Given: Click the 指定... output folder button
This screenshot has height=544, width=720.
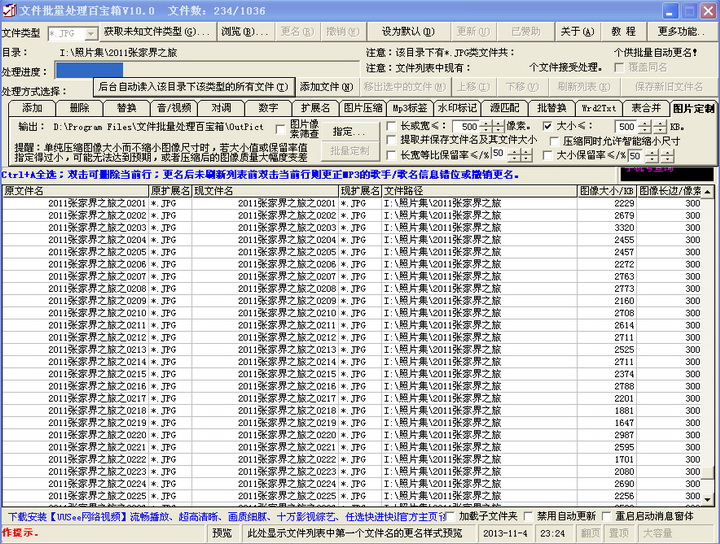Looking at the screenshot, I should click(x=349, y=131).
